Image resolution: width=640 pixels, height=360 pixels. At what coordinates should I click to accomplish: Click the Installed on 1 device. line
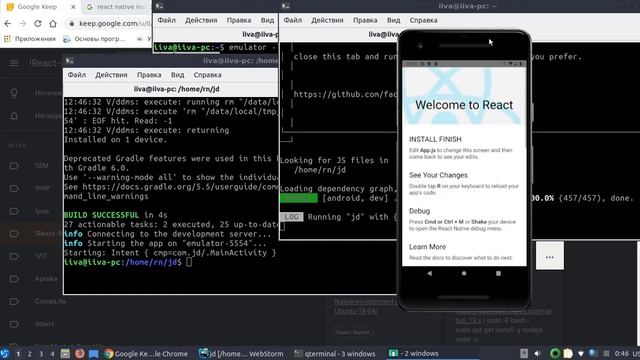(116, 140)
